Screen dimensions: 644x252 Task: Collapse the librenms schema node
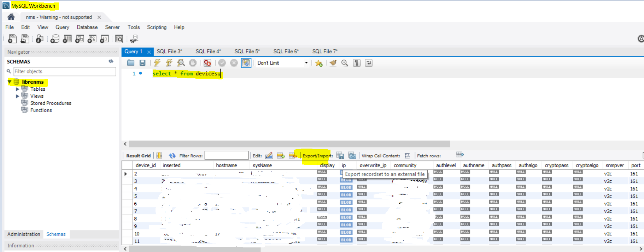tap(10, 82)
